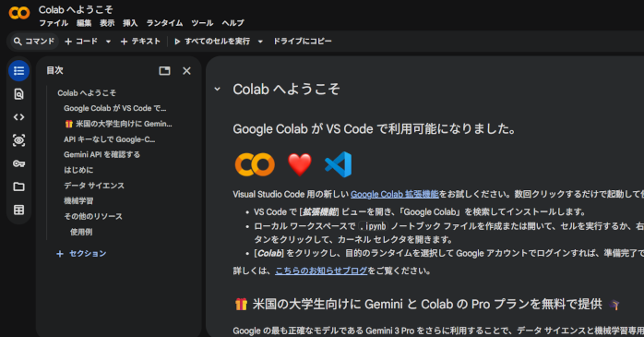Open the こちらのお知らせブログ link
This screenshot has width=644, height=337.
pyautogui.click(x=321, y=271)
